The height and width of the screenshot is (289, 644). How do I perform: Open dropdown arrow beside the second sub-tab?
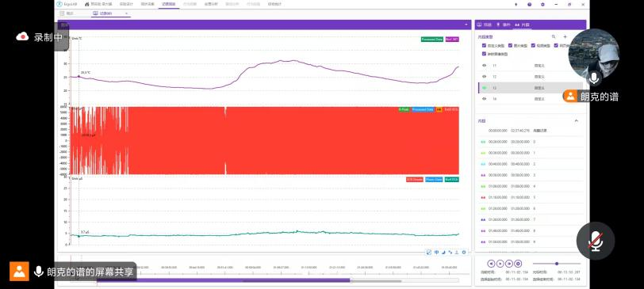click(x=126, y=13)
